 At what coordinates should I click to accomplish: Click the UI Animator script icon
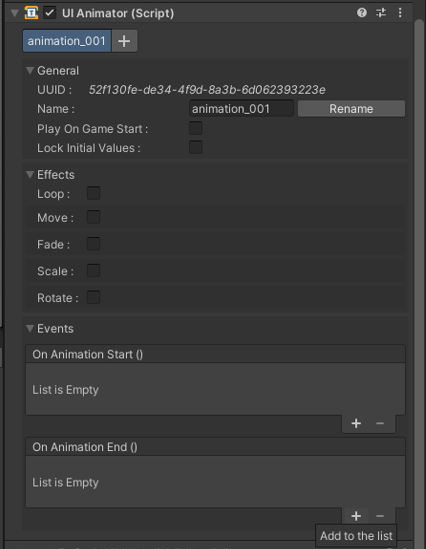31,13
